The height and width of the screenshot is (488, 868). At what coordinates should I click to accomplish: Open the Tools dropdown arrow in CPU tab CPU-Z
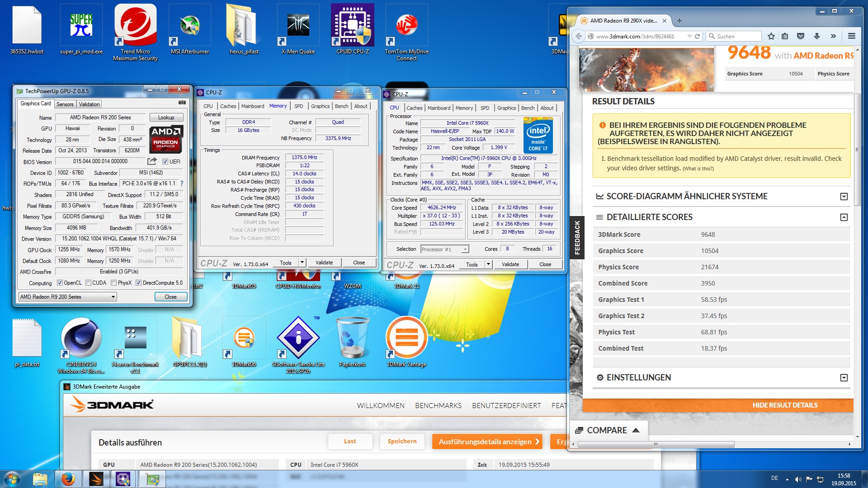coord(488,264)
